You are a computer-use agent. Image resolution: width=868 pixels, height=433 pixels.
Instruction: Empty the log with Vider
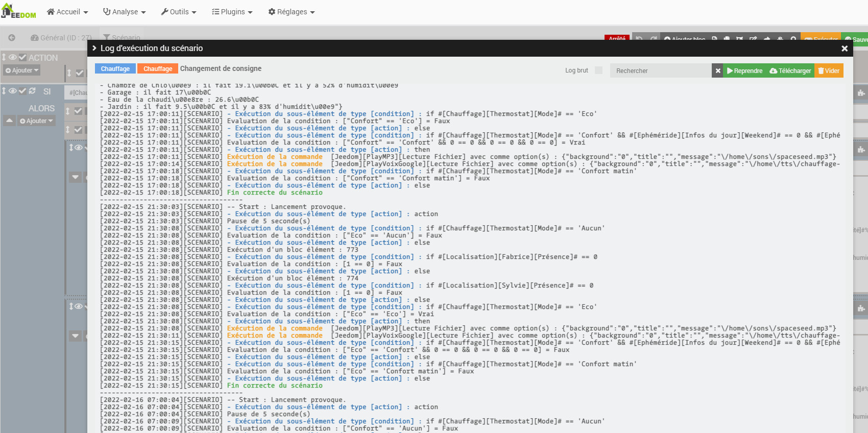[829, 71]
